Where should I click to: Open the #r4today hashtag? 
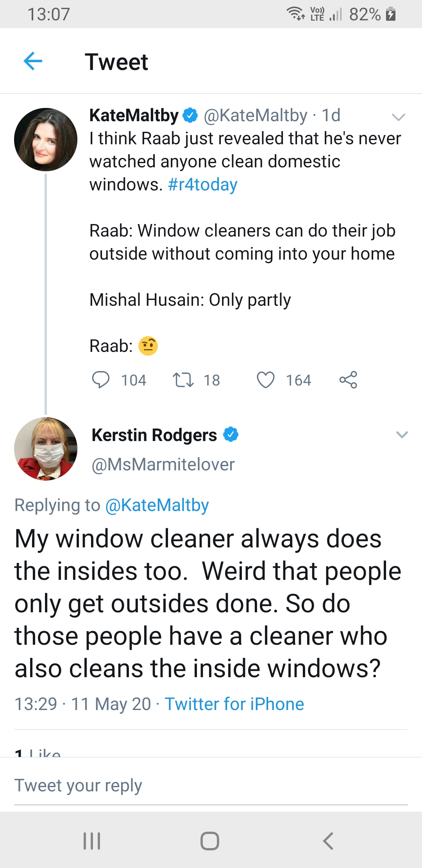[202, 185]
